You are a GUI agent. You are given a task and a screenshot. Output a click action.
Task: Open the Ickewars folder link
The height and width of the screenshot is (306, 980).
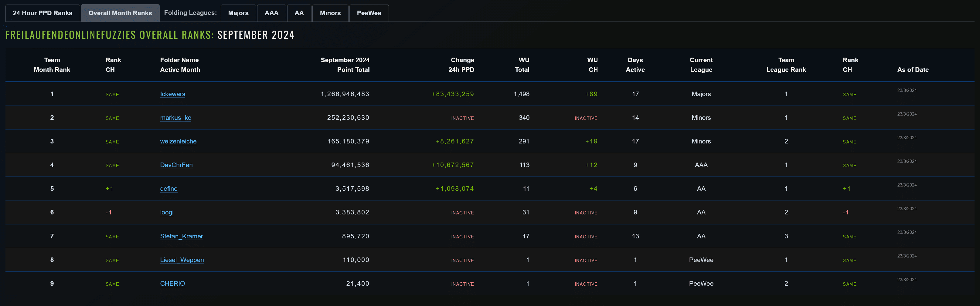tap(173, 94)
